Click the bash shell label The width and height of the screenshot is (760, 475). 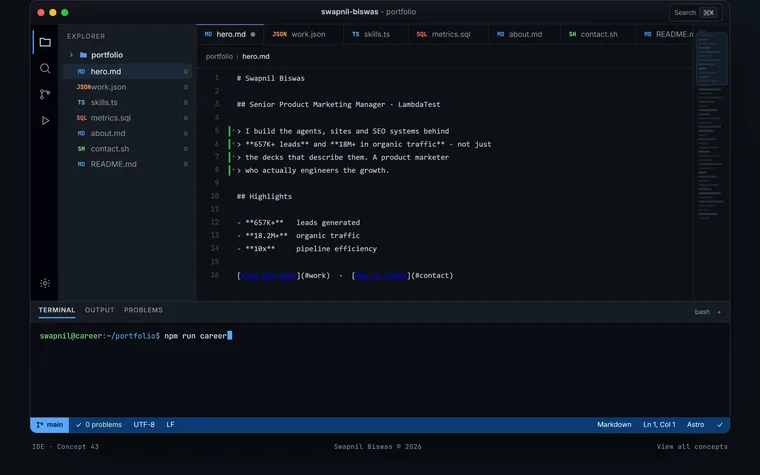click(x=702, y=312)
